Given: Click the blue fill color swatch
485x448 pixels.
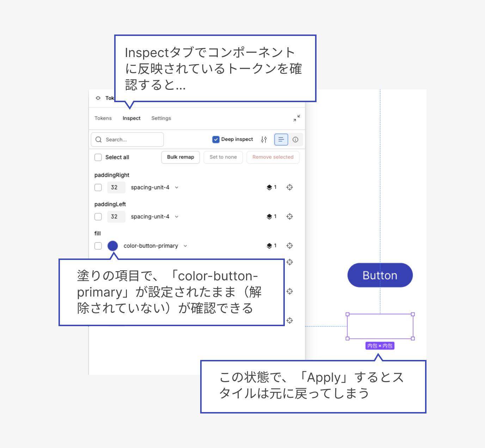Looking at the screenshot, I should pos(113,246).
